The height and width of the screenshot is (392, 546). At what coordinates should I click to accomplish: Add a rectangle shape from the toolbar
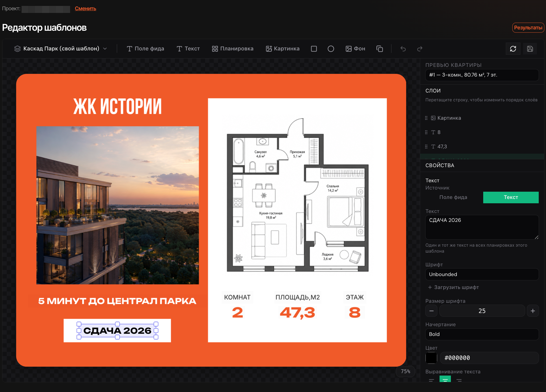tap(314, 49)
